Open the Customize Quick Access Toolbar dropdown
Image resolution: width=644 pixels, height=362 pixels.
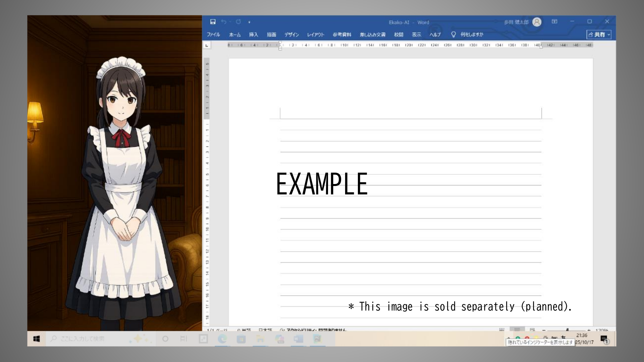click(249, 22)
